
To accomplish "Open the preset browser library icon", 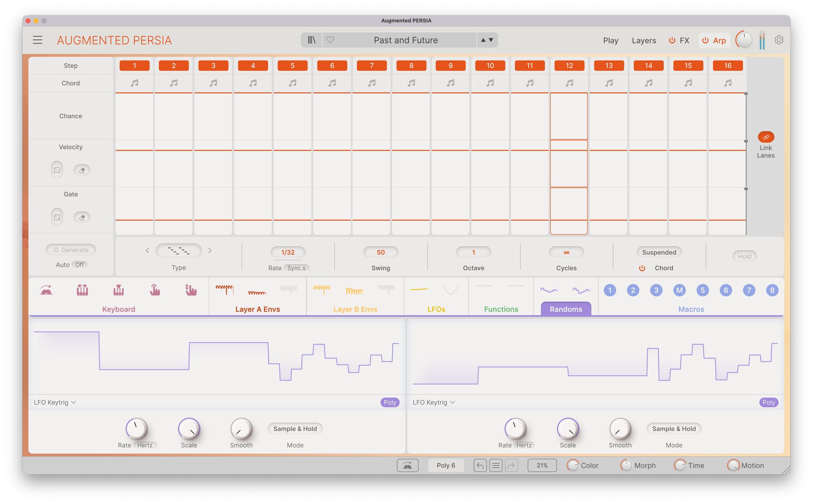I will (311, 40).
